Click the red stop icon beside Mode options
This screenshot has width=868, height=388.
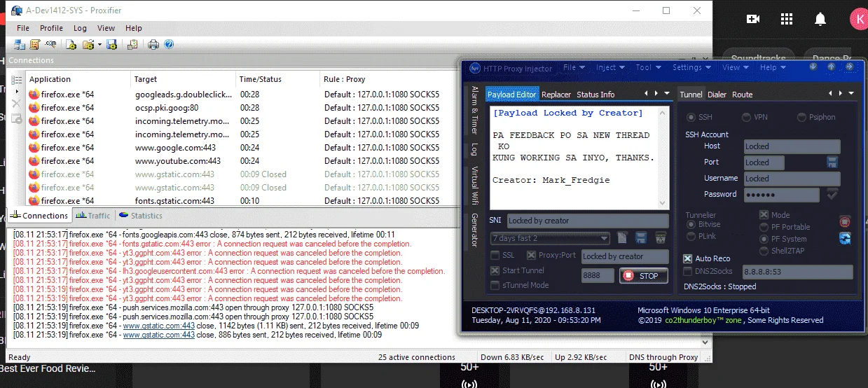click(x=845, y=221)
